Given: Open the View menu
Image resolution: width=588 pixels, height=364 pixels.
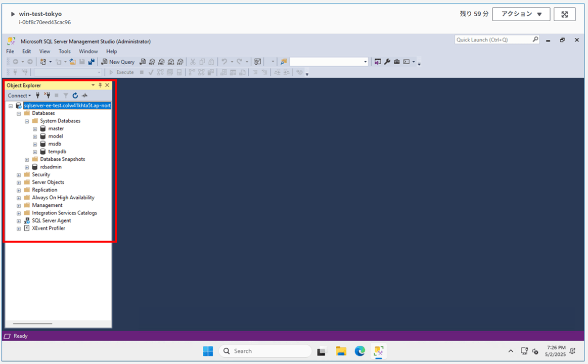Looking at the screenshot, I should click(44, 52).
